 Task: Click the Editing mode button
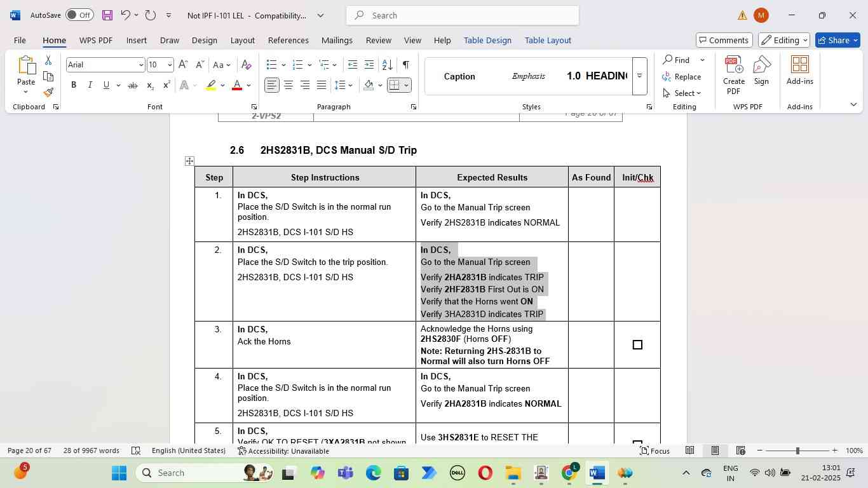click(784, 40)
